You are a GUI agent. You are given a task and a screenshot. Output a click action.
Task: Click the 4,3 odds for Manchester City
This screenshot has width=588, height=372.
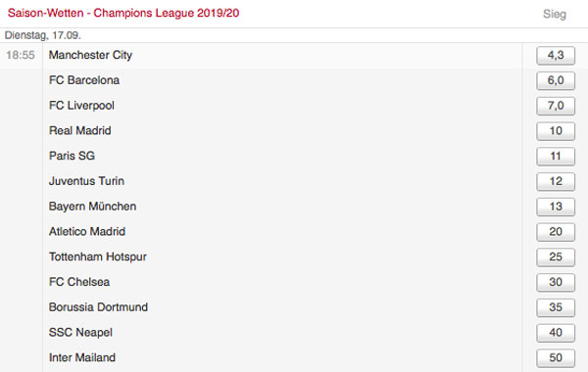[x=556, y=56]
